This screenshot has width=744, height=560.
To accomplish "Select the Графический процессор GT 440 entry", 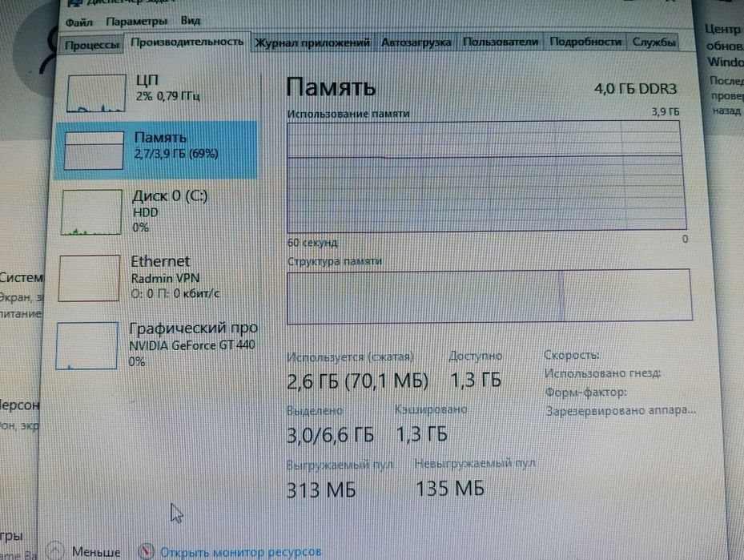I will click(155, 345).
